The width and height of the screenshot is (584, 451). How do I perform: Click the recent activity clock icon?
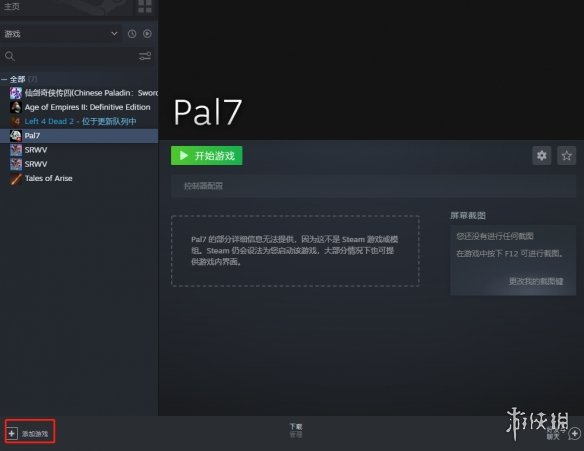pyautogui.click(x=132, y=34)
